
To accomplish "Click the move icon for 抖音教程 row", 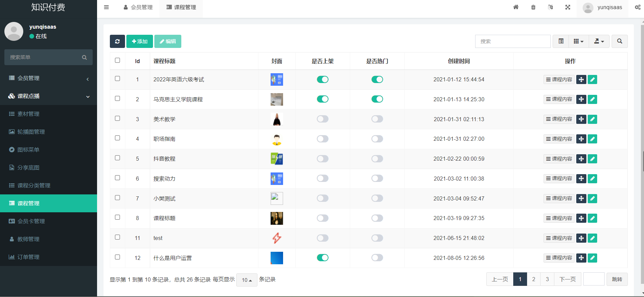I will (x=581, y=159).
